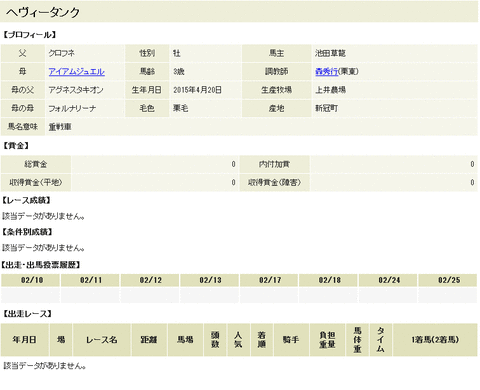Select sire name クロフネ
The image size is (480, 390).
click(62, 53)
